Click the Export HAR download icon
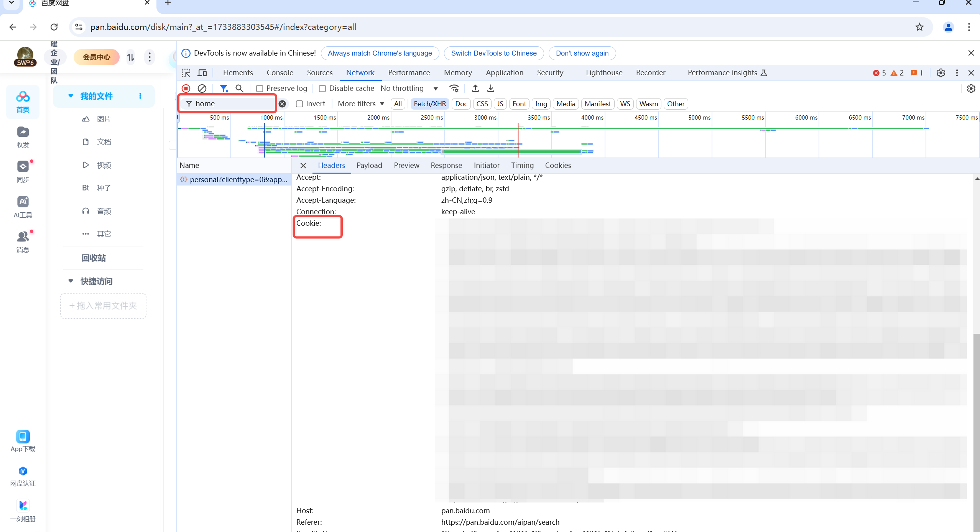This screenshot has width=980, height=532. 490,89
